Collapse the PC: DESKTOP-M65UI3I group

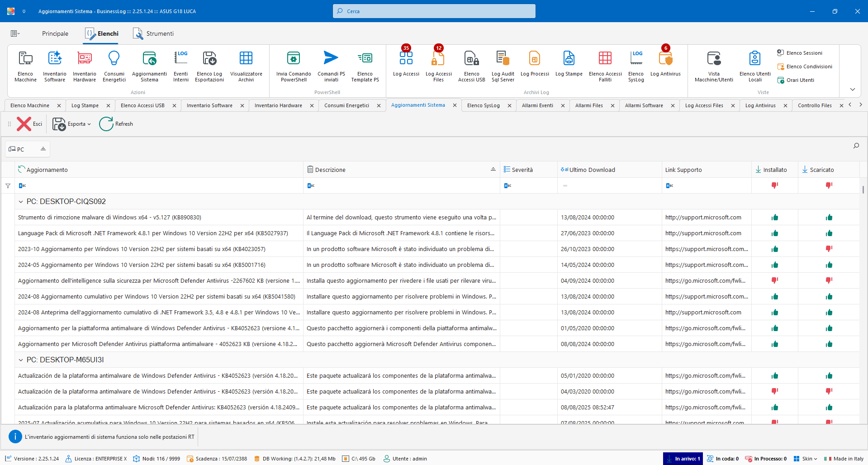[x=21, y=360]
